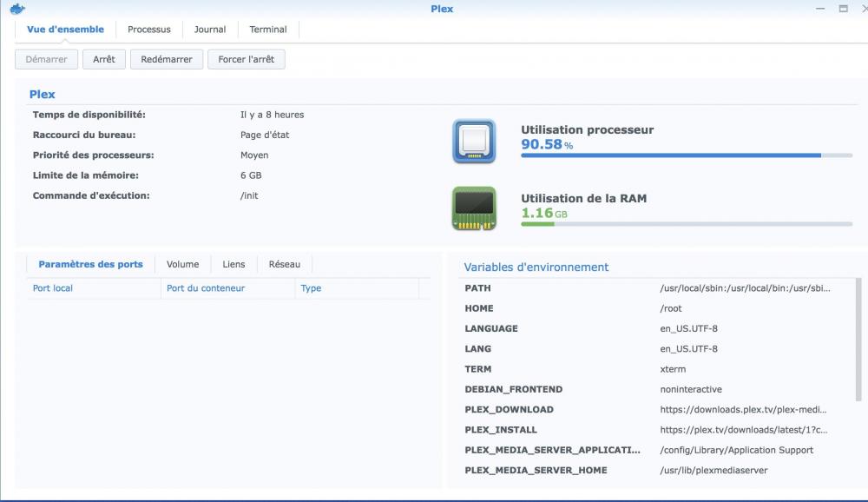Screen dimensions: 868x502
Task: Click the Limite de la mémoire label
Action: [86, 175]
